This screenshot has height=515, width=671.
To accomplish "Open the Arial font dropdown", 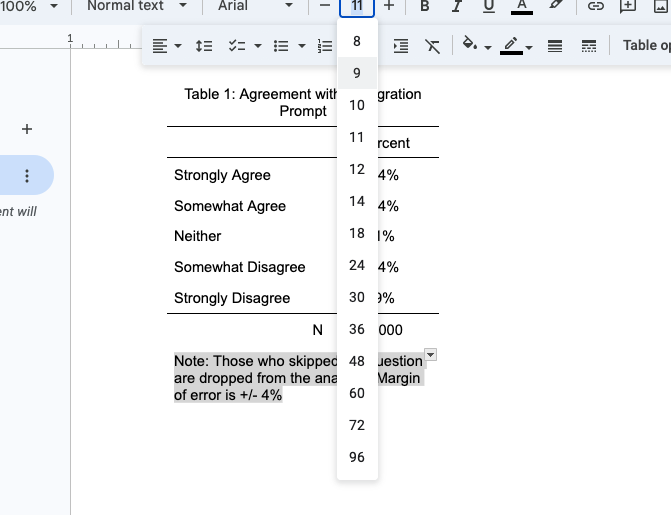I will [x=256, y=6].
